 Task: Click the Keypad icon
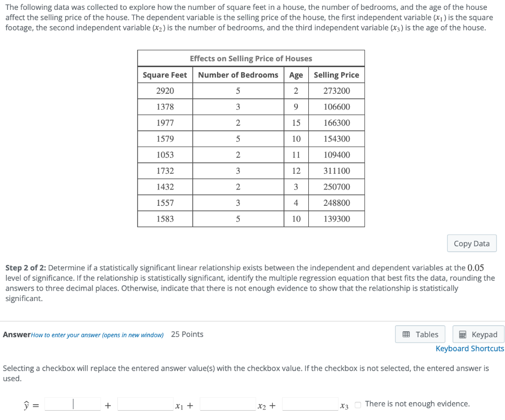[463, 334]
